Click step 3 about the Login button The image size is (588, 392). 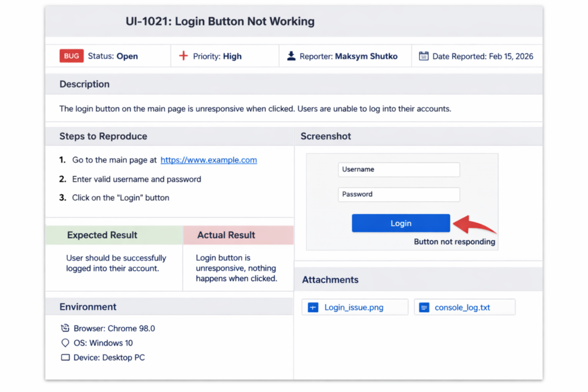[x=121, y=197]
